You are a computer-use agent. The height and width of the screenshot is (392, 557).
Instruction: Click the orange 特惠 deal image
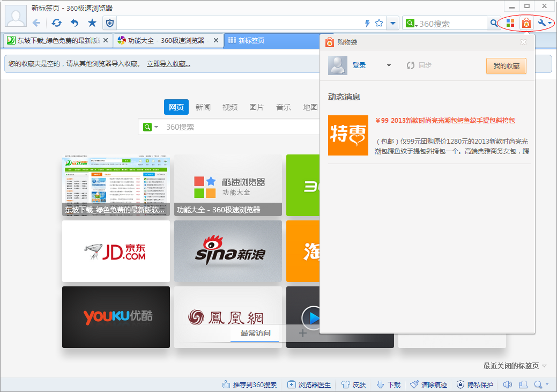pos(348,135)
